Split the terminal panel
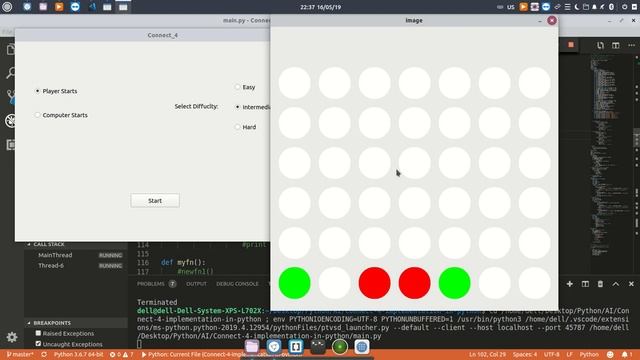640x360 pixels. [x=585, y=284]
